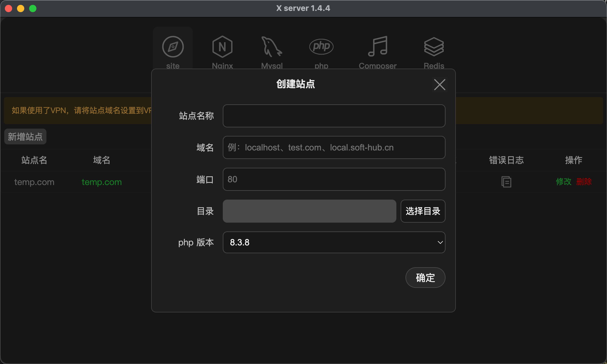Focus the 站点名称 input field
607x364 pixels.
334,116
